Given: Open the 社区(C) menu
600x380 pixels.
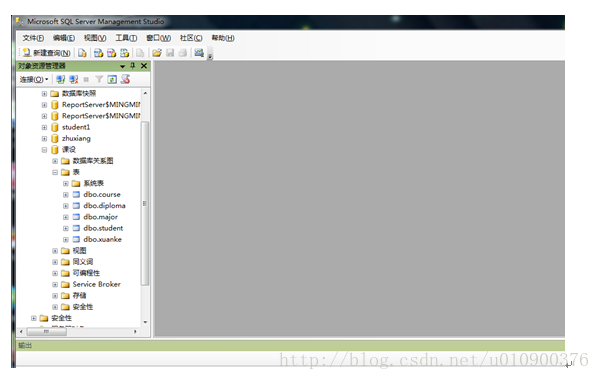Looking at the screenshot, I should pos(191,38).
